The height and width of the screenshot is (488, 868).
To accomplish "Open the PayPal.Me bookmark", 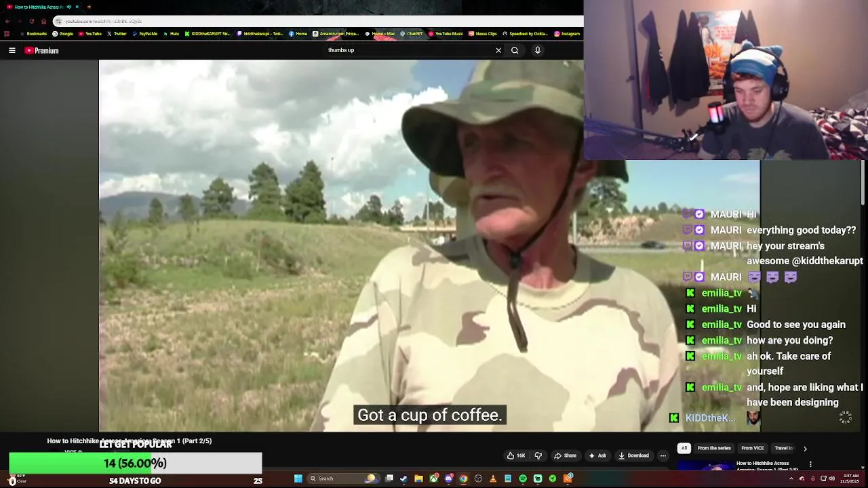I will (144, 34).
